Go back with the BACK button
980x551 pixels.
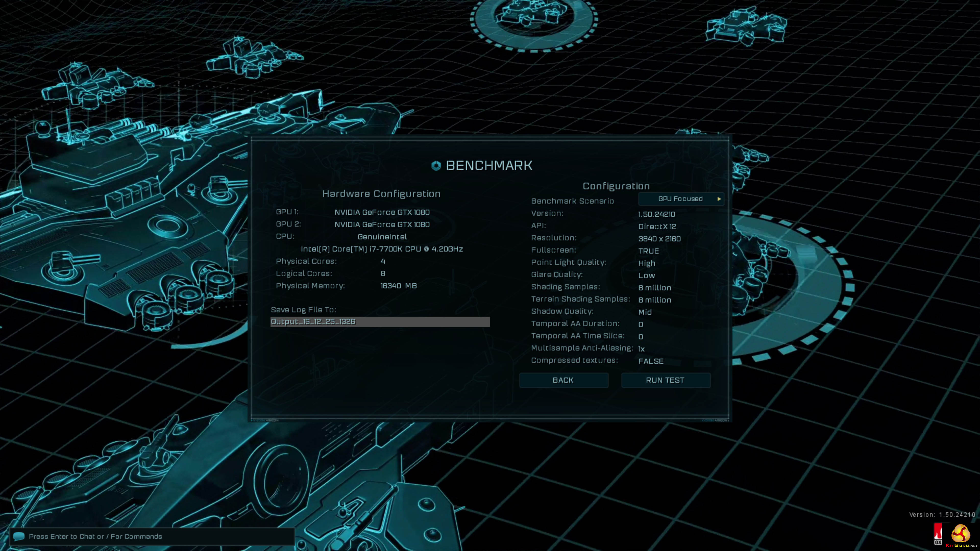[x=563, y=380]
